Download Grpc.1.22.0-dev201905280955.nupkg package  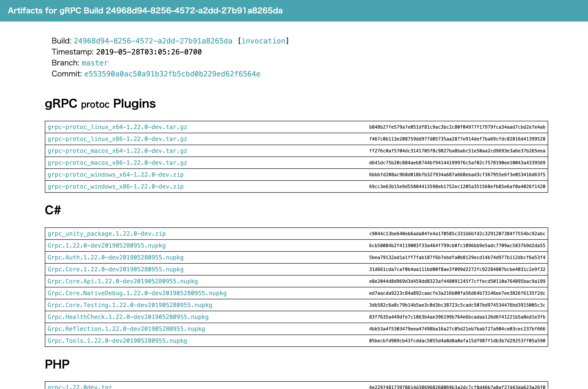click(106, 246)
